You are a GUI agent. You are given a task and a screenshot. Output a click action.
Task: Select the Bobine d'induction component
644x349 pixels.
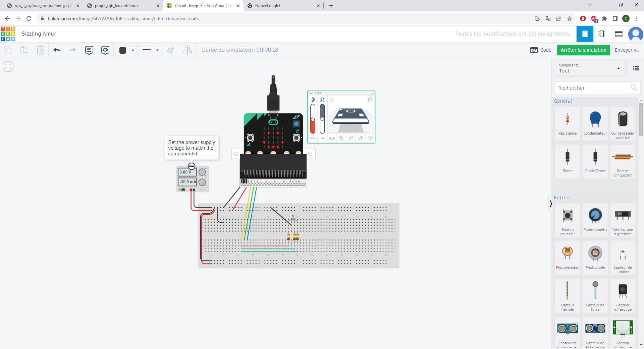[623, 161]
